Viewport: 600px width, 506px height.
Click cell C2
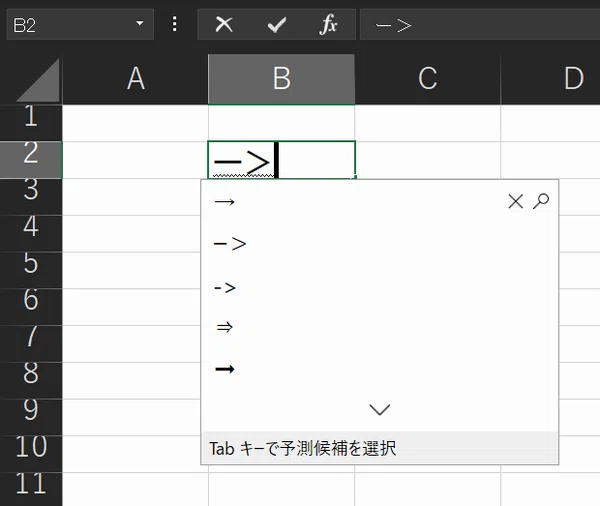tap(427, 160)
